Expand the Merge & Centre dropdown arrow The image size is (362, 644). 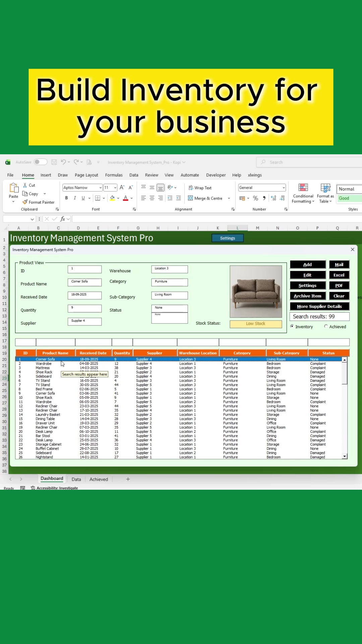[x=229, y=198]
